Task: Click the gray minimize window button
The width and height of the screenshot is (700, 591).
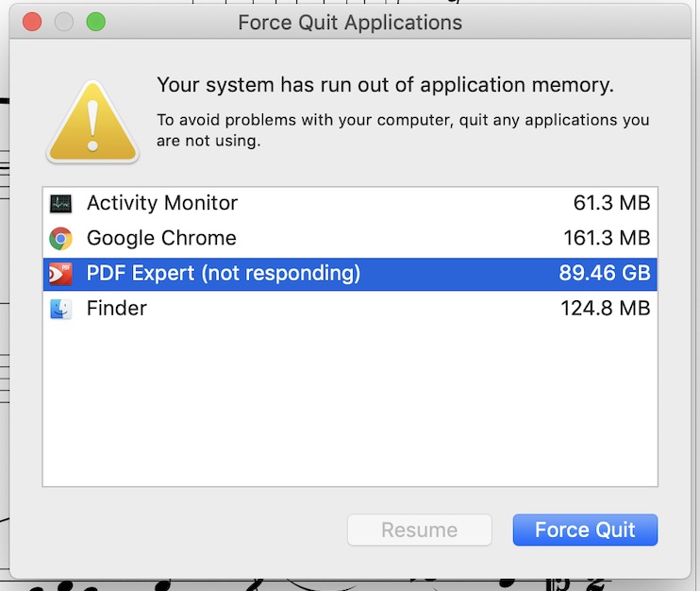Action: (64, 22)
